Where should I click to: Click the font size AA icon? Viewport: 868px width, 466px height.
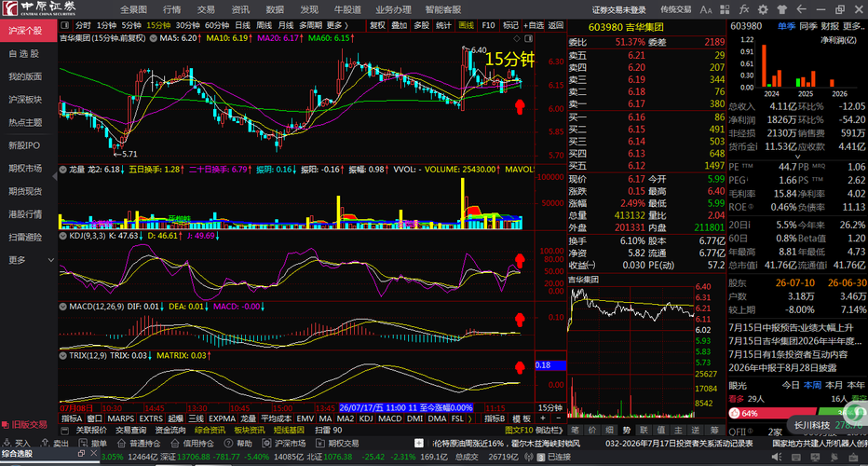click(706, 9)
